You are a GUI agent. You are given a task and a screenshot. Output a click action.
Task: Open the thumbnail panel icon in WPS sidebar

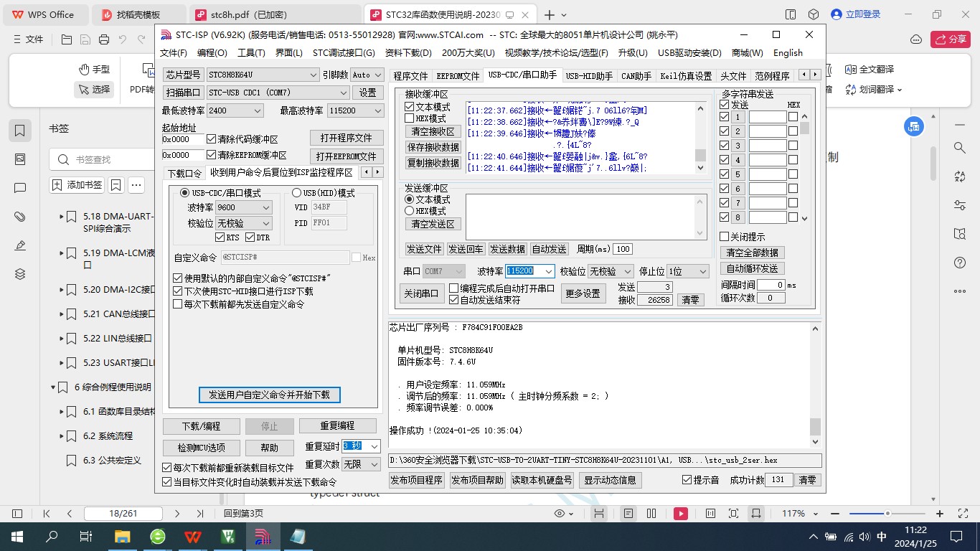[20, 159]
